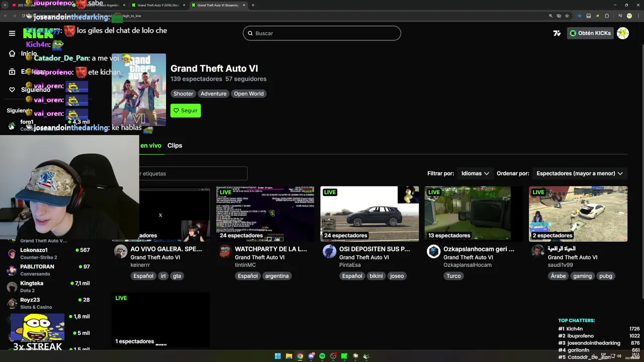This screenshot has height=362, width=644.
Task: Click the tintinMC channel name
Action: tap(246, 265)
